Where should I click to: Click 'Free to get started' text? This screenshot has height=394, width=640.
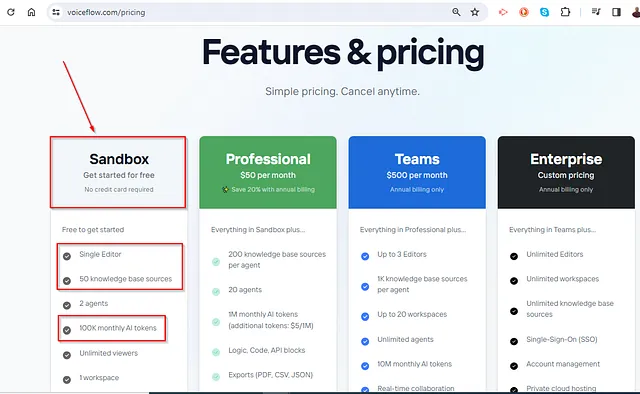[x=93, y=230]
